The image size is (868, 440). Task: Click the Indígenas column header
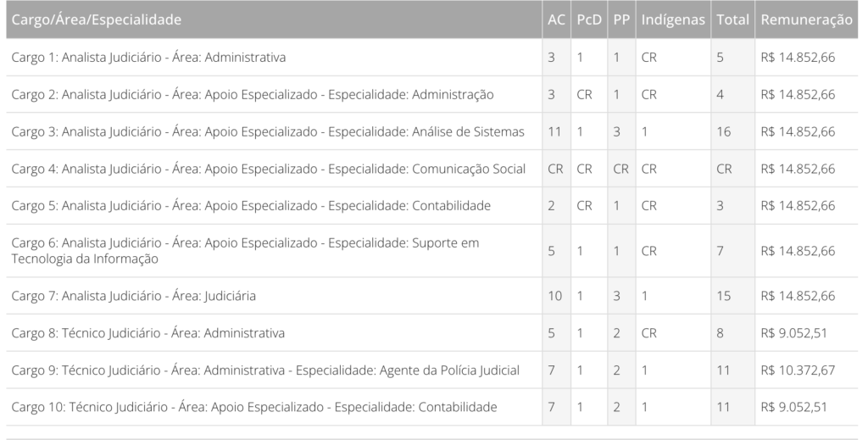click(x=673, y=19)
